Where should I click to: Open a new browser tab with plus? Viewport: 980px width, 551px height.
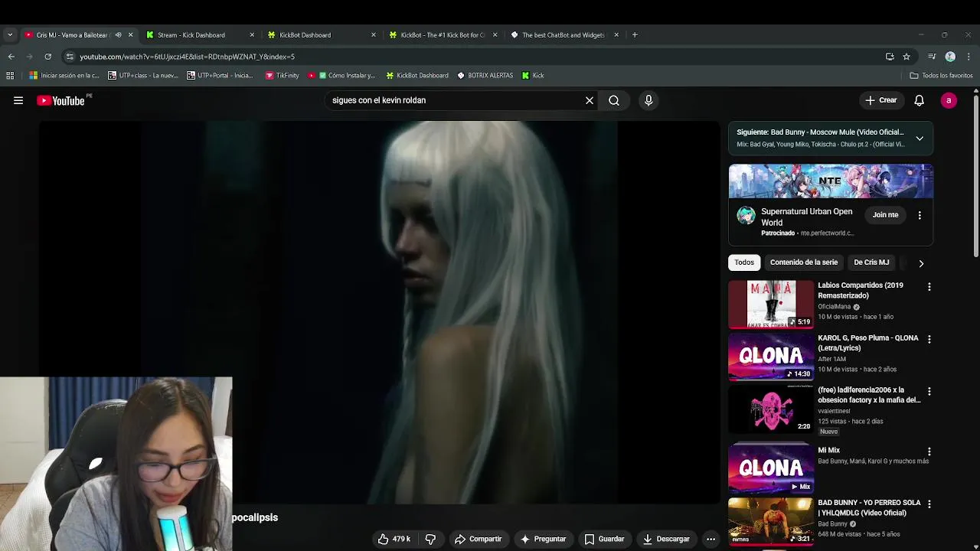pos(635,34)
